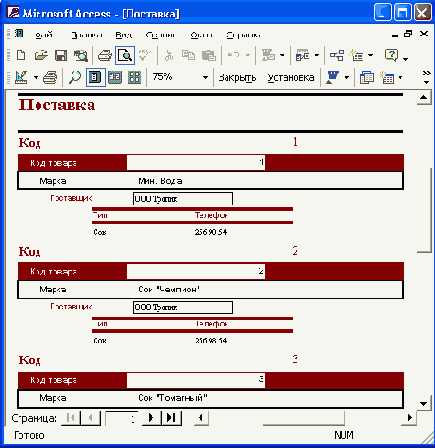This screenshot has width=435, height=448.
Task: Click the Закрыть button
Action: tap(237, 78)
